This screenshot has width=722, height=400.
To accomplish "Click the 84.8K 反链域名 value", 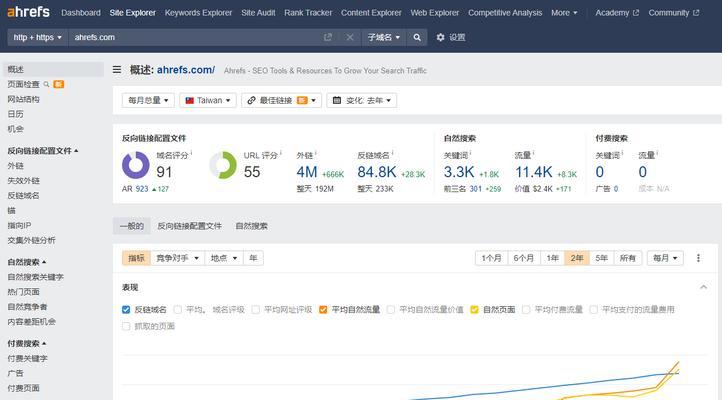I will point(377,172).
